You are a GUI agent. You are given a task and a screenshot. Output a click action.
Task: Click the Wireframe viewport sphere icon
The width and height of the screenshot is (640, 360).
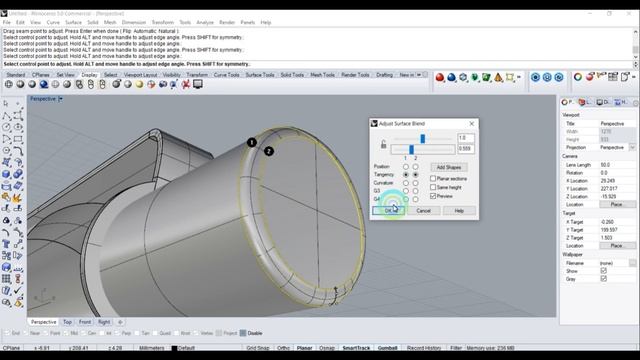pos(9,84)
